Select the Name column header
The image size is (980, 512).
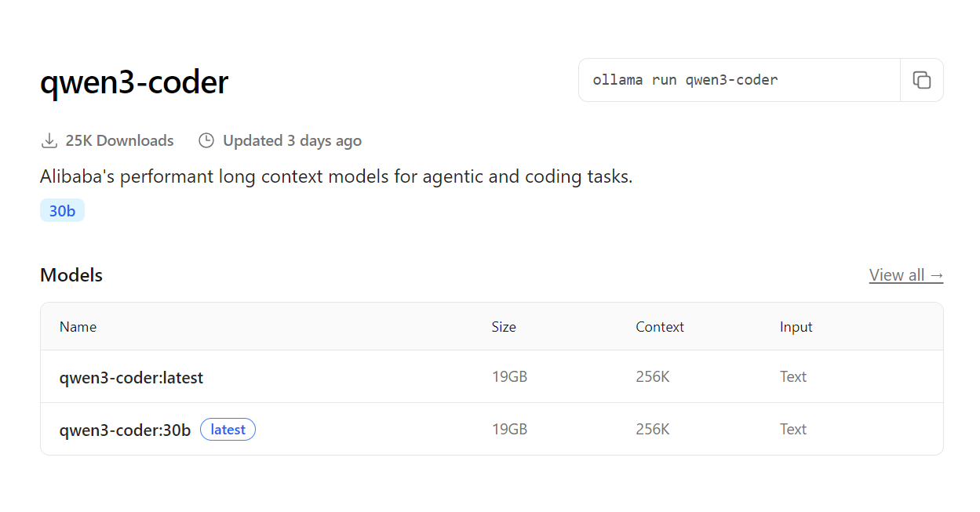pyautogui.click(x=78, y=326)
